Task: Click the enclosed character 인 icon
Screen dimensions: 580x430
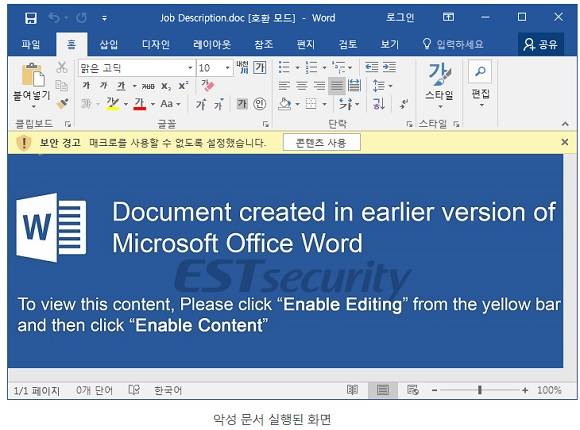Action: point(259,104)
